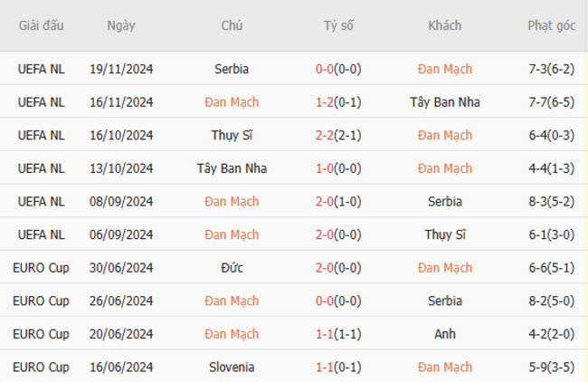Click the Ngày column header

coord(121,25)
